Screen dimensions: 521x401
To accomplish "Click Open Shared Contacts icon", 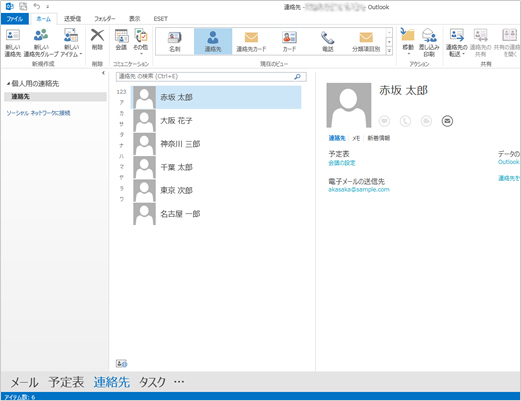I will point(509,35).
